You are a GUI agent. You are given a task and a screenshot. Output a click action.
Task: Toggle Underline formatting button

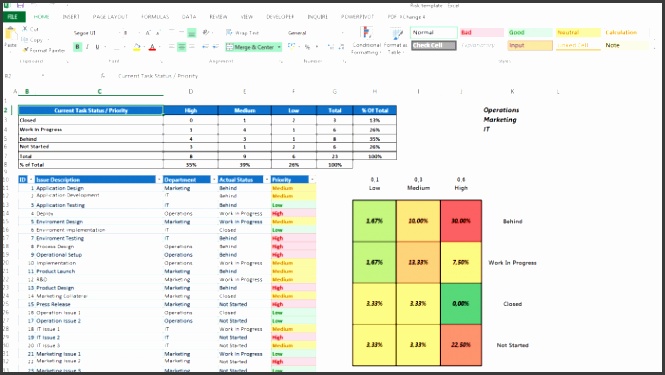pyautogui.click(x=97, y=47)
